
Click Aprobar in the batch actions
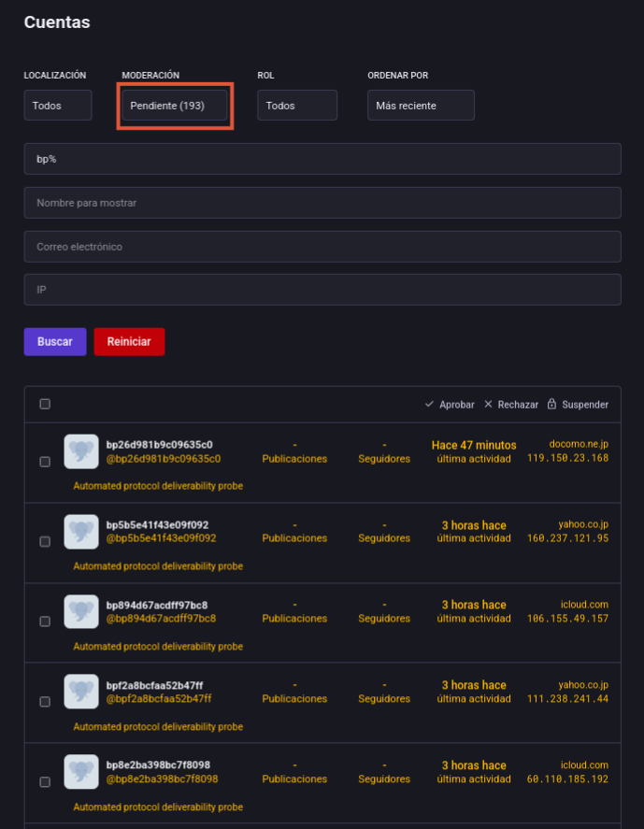tap(450, 405)
